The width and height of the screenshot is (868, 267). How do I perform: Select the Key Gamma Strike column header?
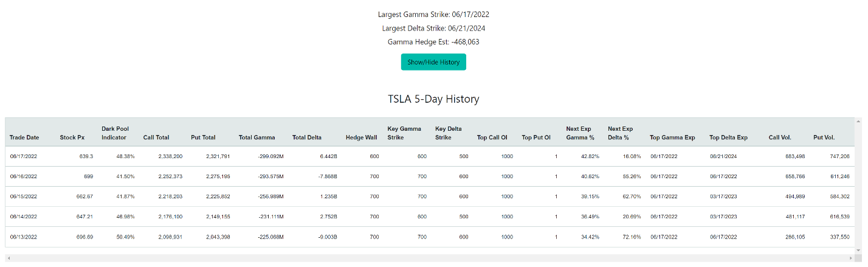[x=404, y=133]
